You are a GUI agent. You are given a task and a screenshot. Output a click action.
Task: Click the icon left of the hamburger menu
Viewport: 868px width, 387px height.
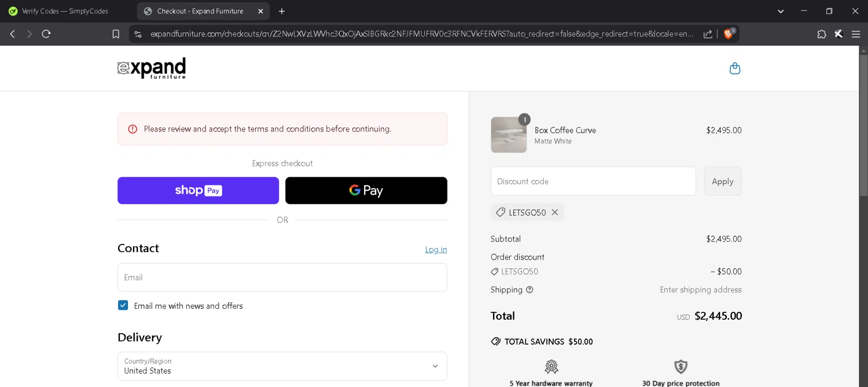point(838,34)
